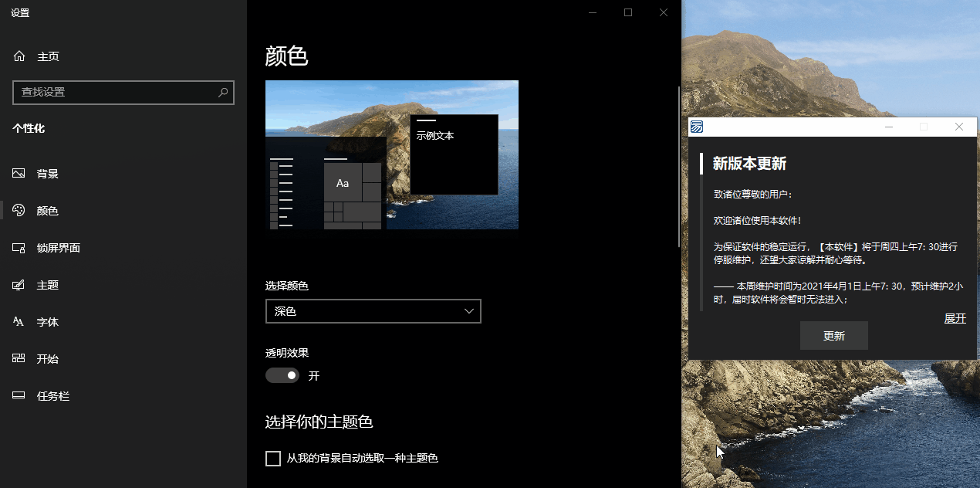Go to 任务栏 settings
Image resolution: width=980 pixels, height=488 pixels.
click(123, 396)
